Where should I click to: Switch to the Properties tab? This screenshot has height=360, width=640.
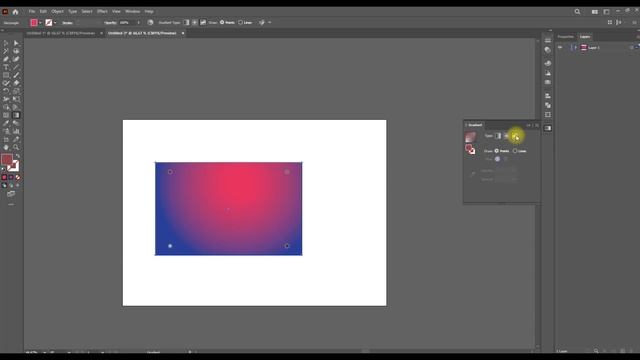coord(566,37)
